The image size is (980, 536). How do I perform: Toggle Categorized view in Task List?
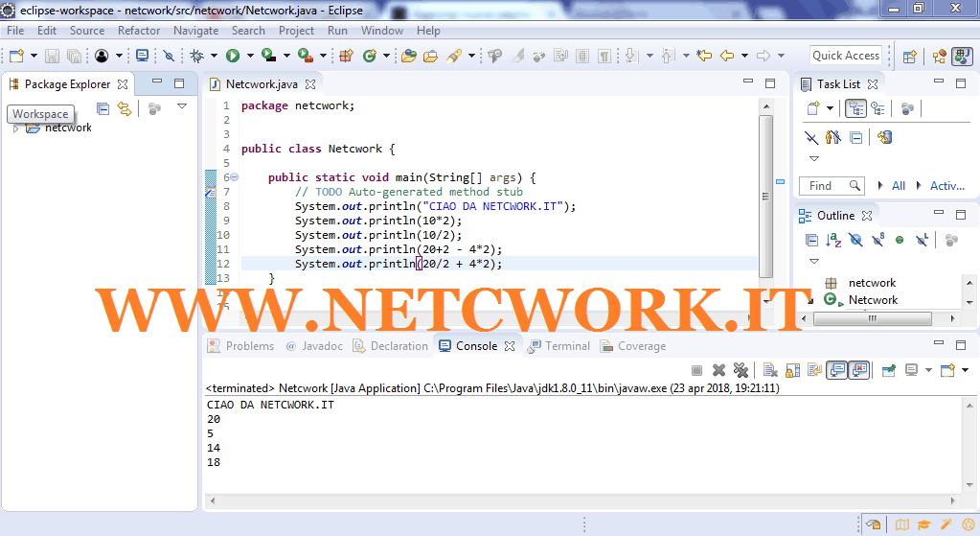pos(855,108)
